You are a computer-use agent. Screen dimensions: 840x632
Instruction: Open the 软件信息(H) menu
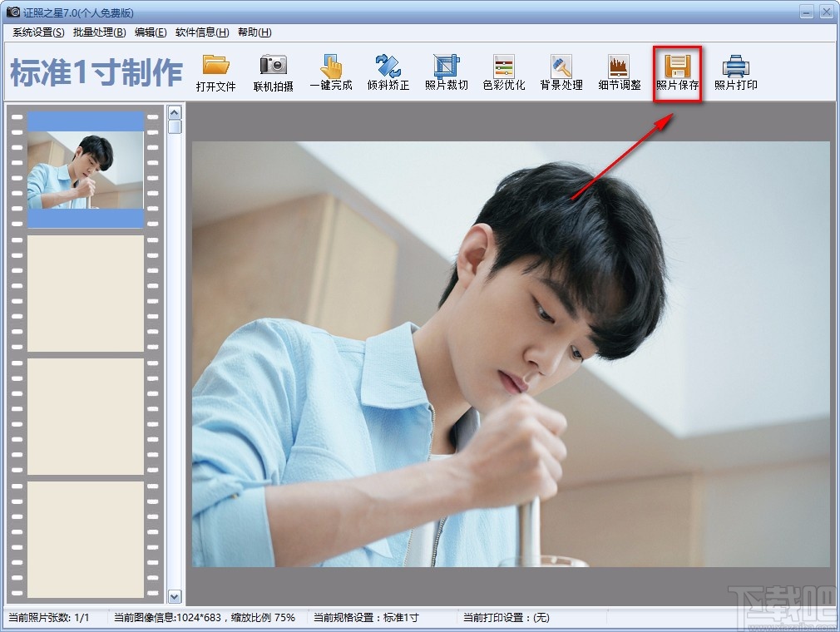pos(202,32)
